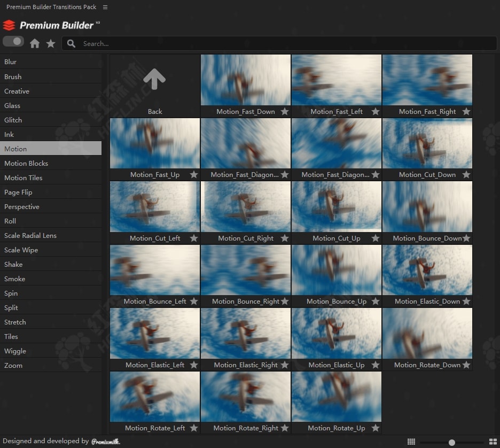Select the Scale Wipe category
Viewport: 500px width, 448px height.
51,250
